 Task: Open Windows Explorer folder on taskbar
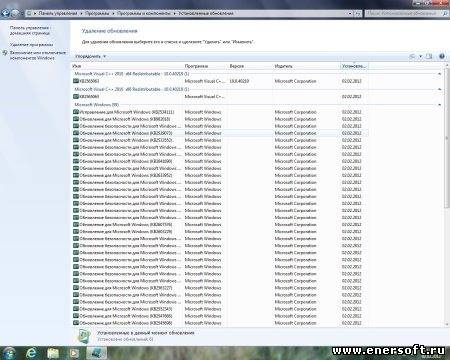53,353
